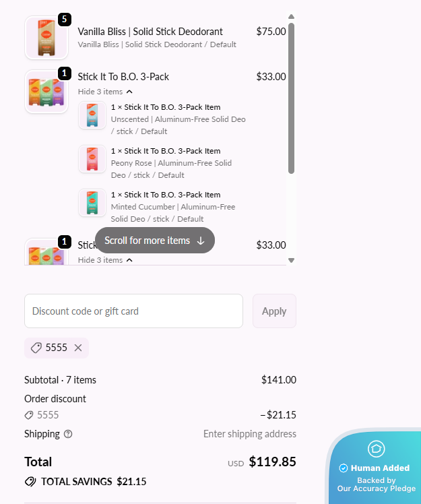Viewport: 421px width, 504px height.
Task: Focus the Discount code or gift card field
Action: pos(133,311)
